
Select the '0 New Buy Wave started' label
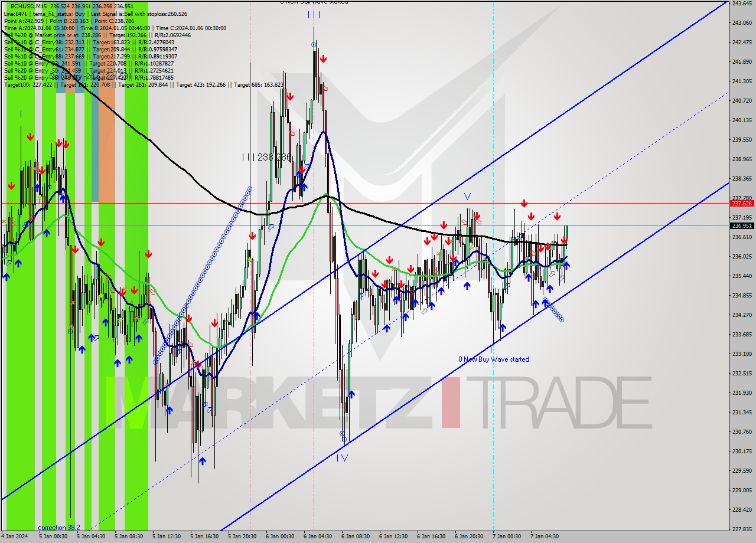[494, 359]
